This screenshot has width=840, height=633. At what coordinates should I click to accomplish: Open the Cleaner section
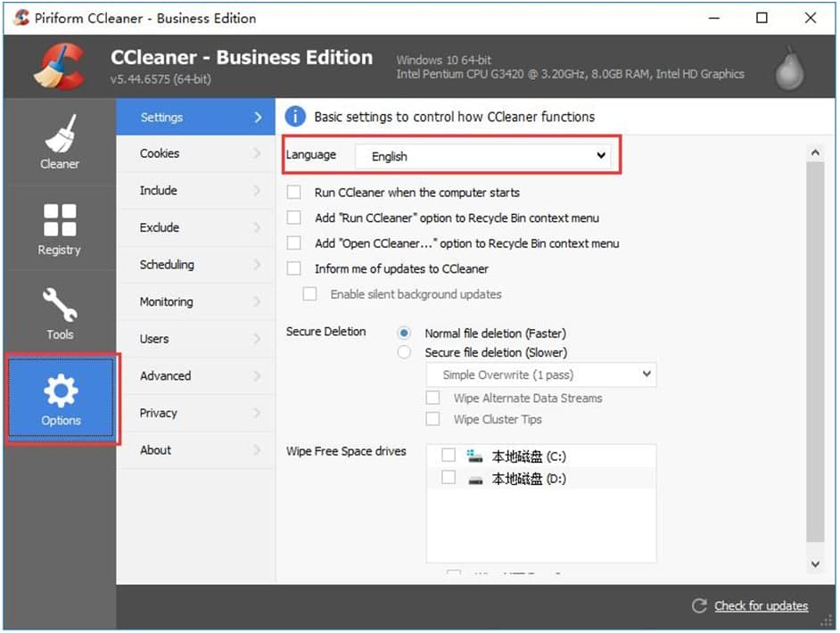59,143
